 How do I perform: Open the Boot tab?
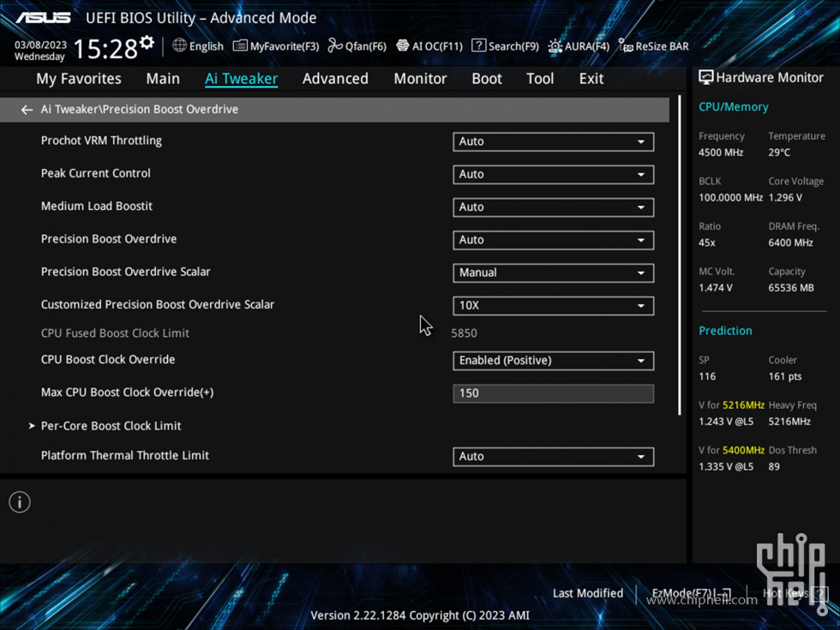tap(487, 79)
